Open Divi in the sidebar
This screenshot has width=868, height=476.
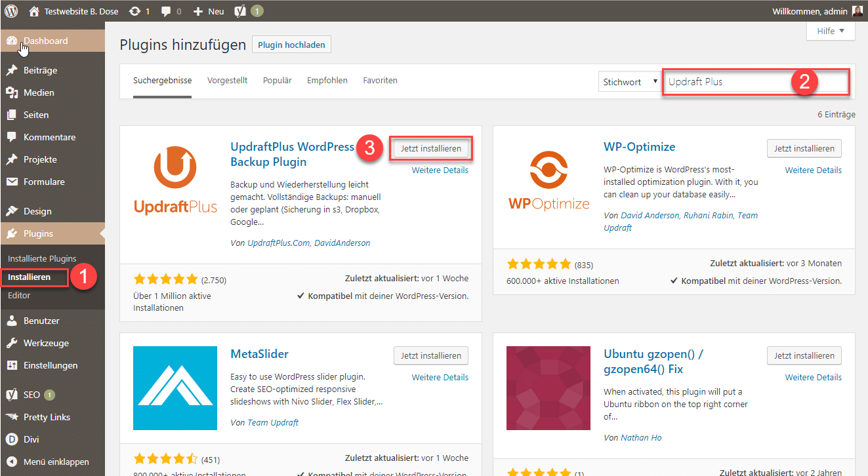(x=33, y=439)
